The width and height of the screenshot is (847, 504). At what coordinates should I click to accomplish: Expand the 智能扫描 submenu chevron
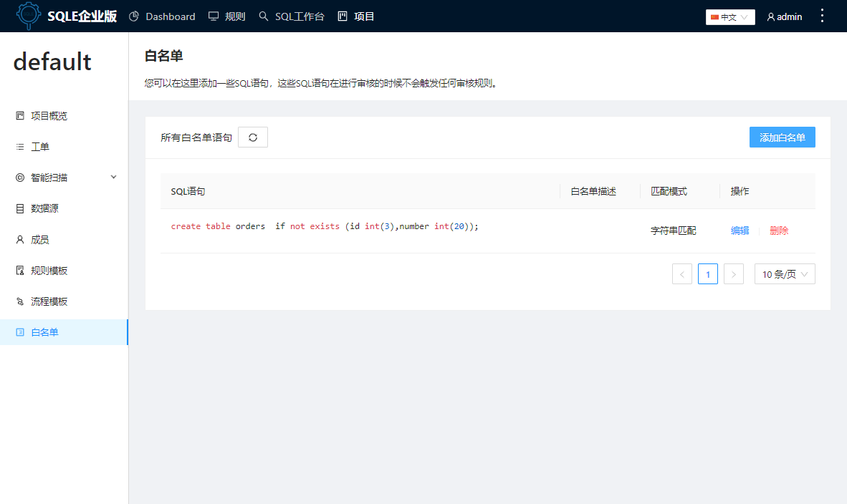(x=113, y=178)
